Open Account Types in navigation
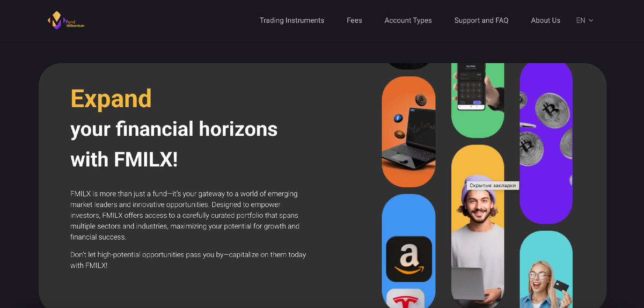Image resolution: width=644 pixels, height=308 pixels. click(x=408, y=20)
